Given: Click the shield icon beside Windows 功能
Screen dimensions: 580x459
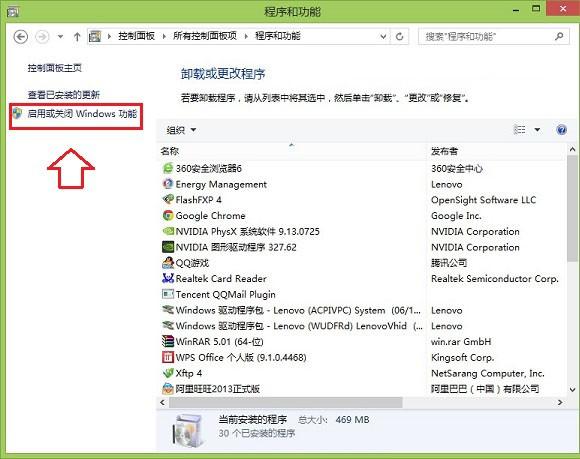Looking at the screenshot, I should click(x=17, y=114).
